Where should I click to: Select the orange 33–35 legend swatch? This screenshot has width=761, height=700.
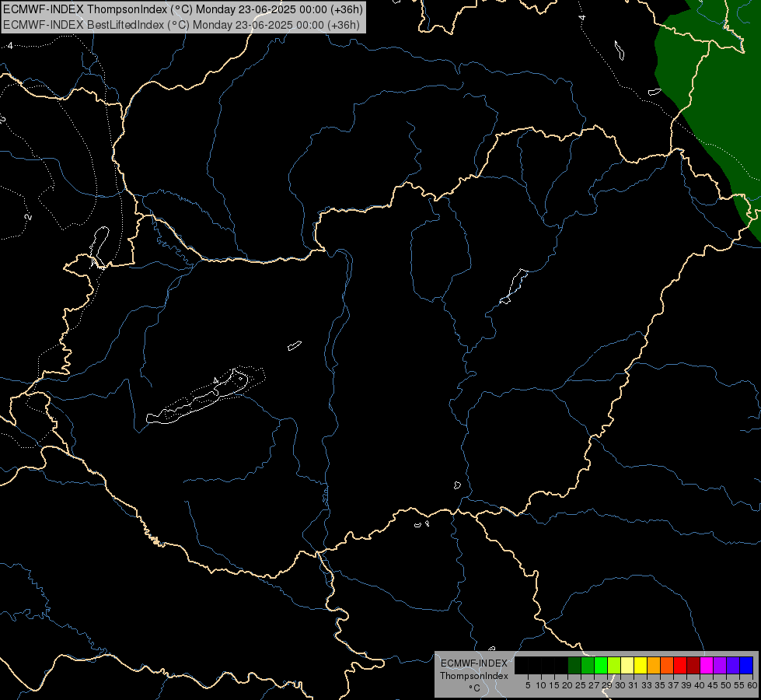[654, 665]
